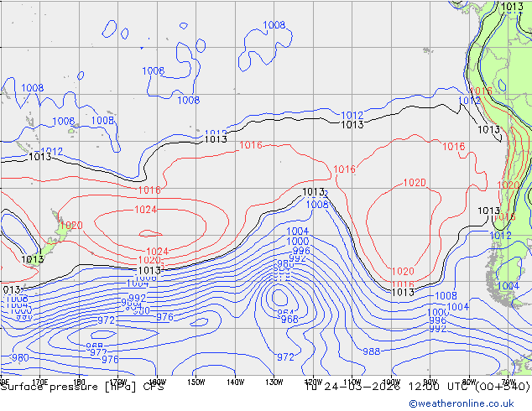
Task: Click the '110W' longitude label
Action: [352, 382]
